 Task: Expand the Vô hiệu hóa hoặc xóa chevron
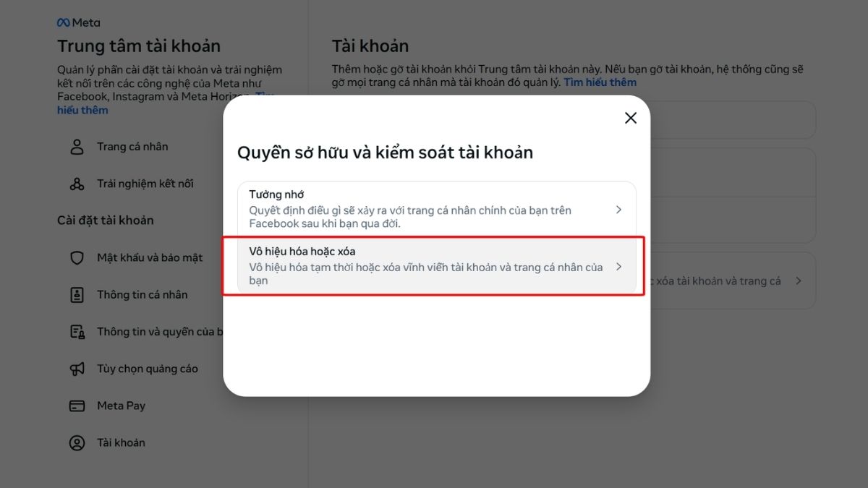[x=618, y=267]
